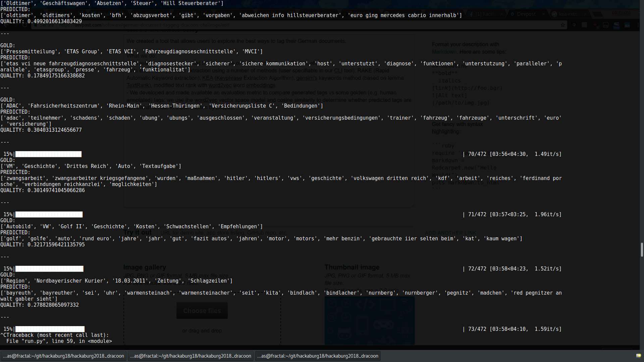644x362 pixels.
Task: Select the Devpost browser tab
Action: pyautogui.click(x=526, y=14)
